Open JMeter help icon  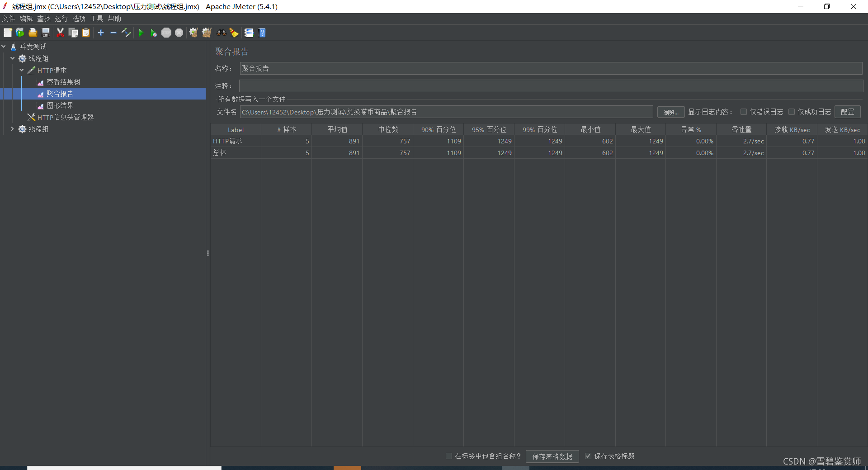262,33
